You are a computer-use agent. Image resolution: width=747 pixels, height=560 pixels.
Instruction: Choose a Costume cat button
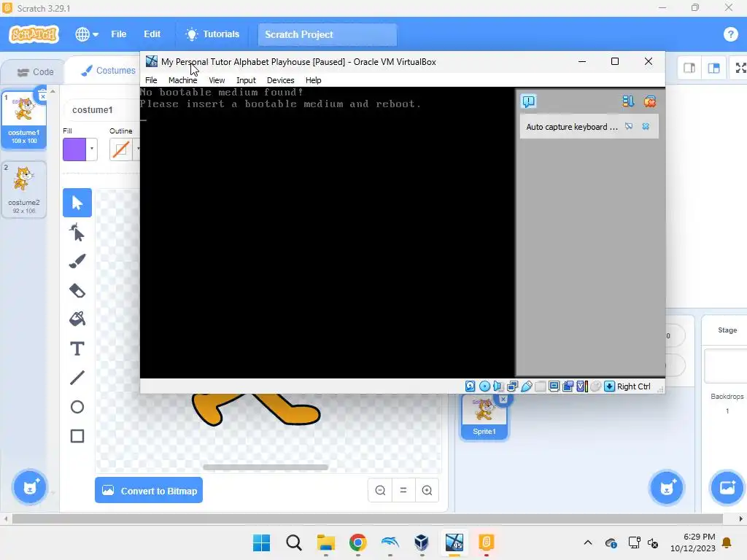click(30, 487)
